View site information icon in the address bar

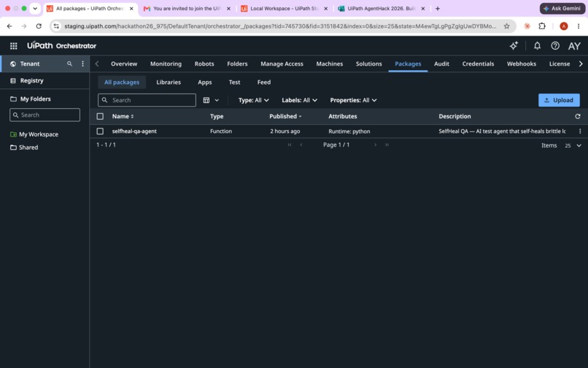[56, 26]
